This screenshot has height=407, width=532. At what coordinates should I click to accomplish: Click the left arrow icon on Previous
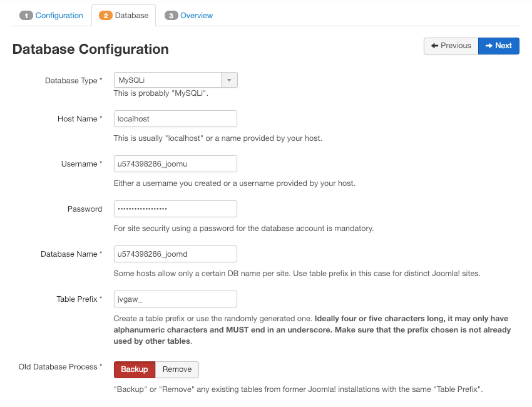tap(434, 46)
